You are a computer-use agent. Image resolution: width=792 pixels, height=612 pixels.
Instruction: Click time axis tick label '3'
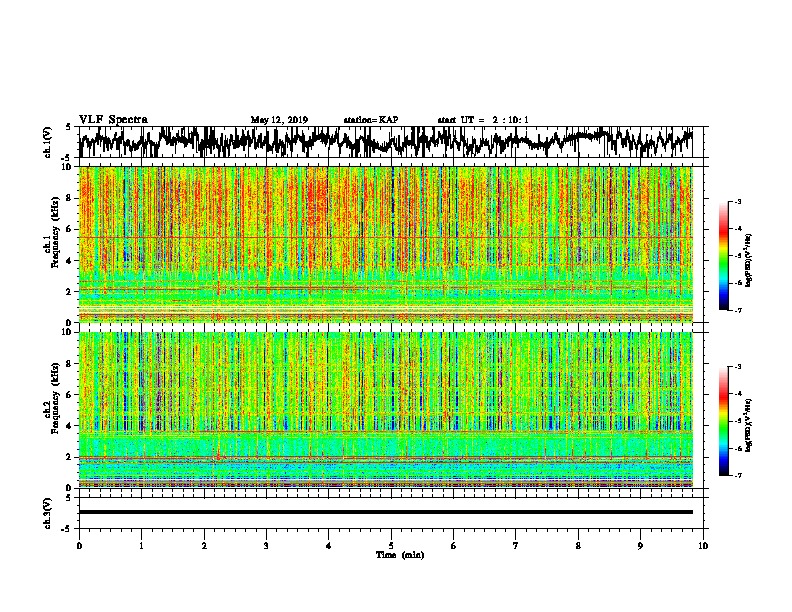(x=266, y=546)
